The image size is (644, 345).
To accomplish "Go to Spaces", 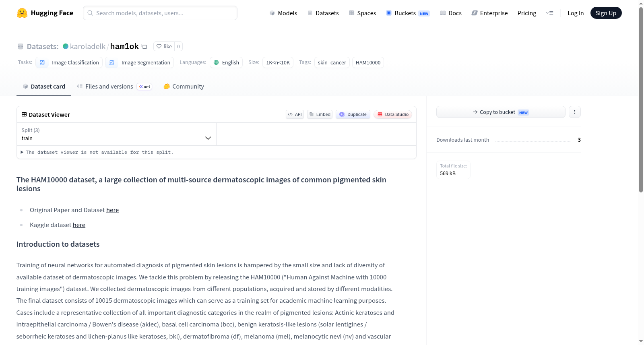I will coord(363,13).
